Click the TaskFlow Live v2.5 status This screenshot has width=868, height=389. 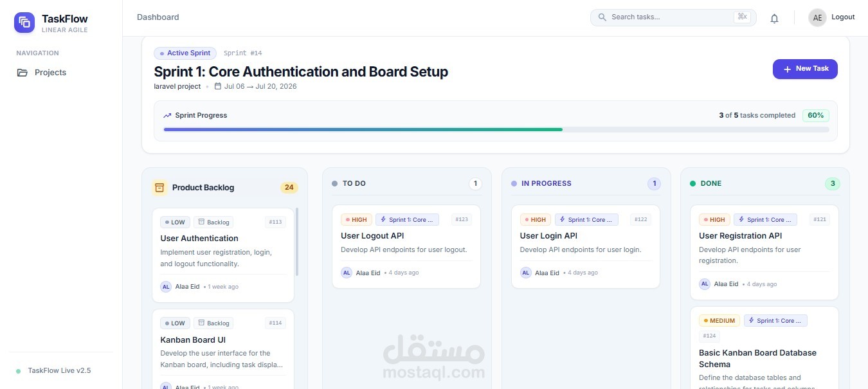[x=59, y=371]
